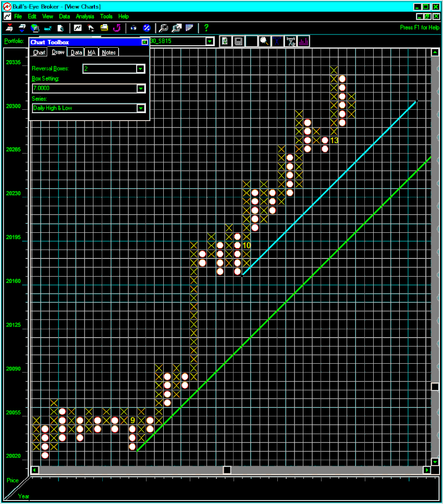Image resolution: width=443 pixels, height=504 pixels.
Task: Click the yellow month marker 10
Action: pos(246,246)
